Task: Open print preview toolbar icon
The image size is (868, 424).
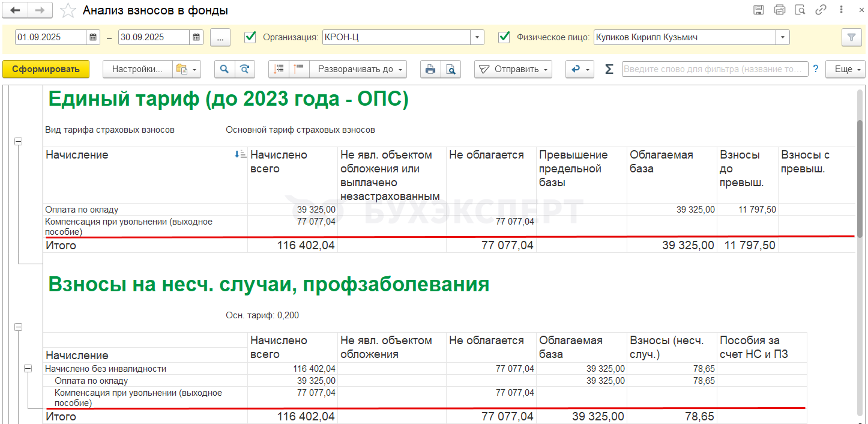Action: pyautogui.click(x=451, y=69)
